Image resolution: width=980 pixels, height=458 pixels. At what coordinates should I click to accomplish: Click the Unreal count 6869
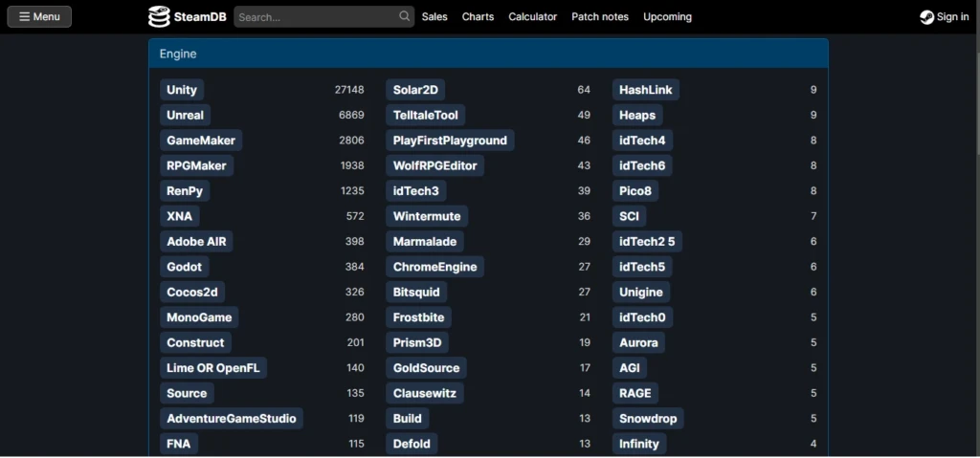coord(351,115)
